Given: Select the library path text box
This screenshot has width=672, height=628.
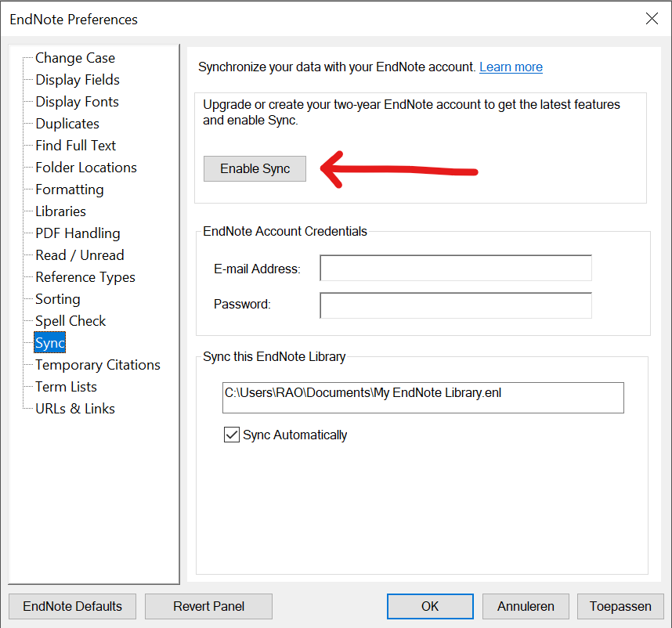Looking at the screenshot, I should tap(423, 397).
